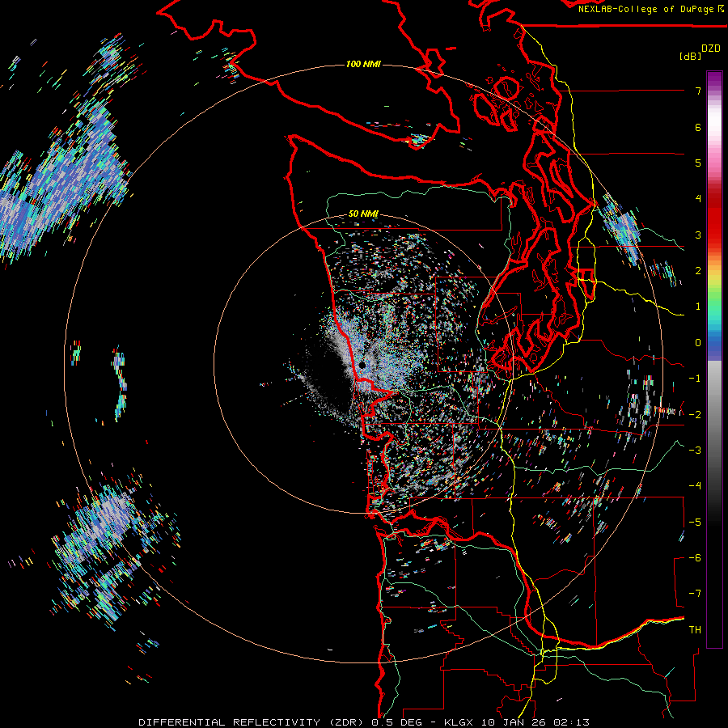Select the 50 NMI range ring label
Viewport: 728px width, 728px height.
pos(363,214)
